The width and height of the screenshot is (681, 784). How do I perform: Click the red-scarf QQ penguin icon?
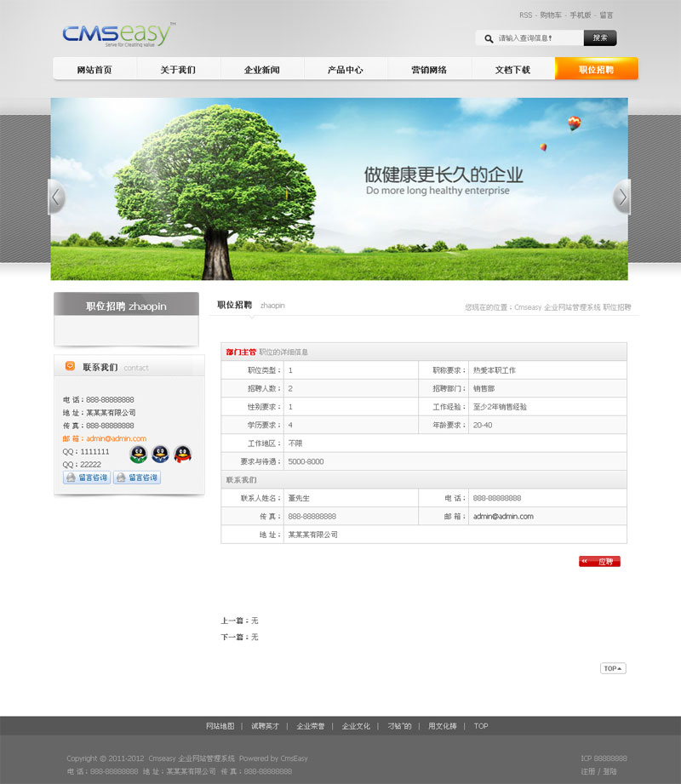pos(182,454)
